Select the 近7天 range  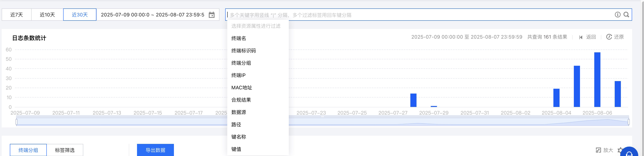point(16,15)
